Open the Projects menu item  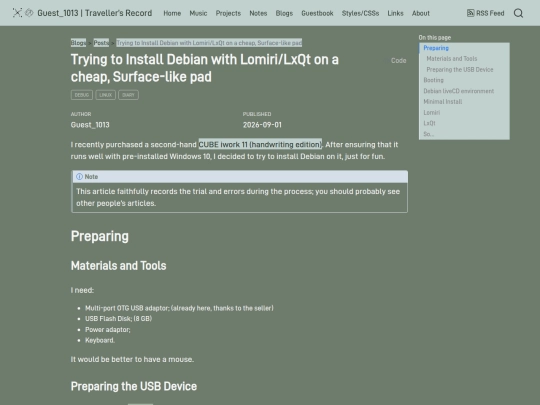(228, 13)
